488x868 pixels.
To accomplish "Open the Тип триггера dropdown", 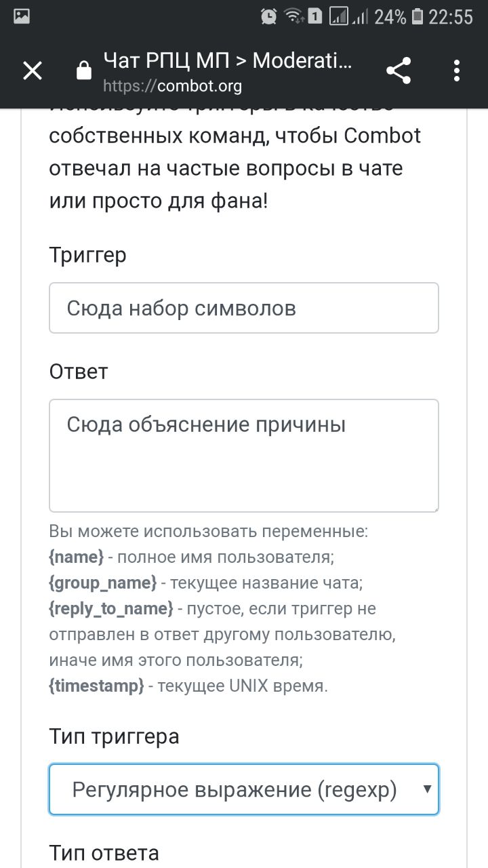I will click(244, 789).
